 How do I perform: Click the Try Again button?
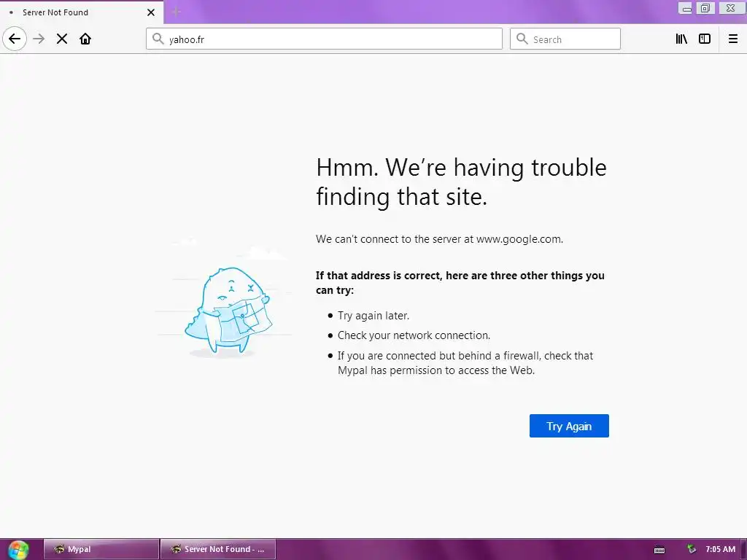pos(569,426)
